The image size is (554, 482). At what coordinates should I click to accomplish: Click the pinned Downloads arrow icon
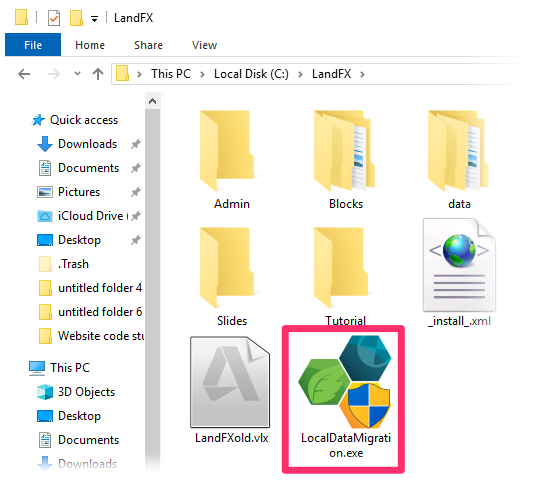(45, 144)
